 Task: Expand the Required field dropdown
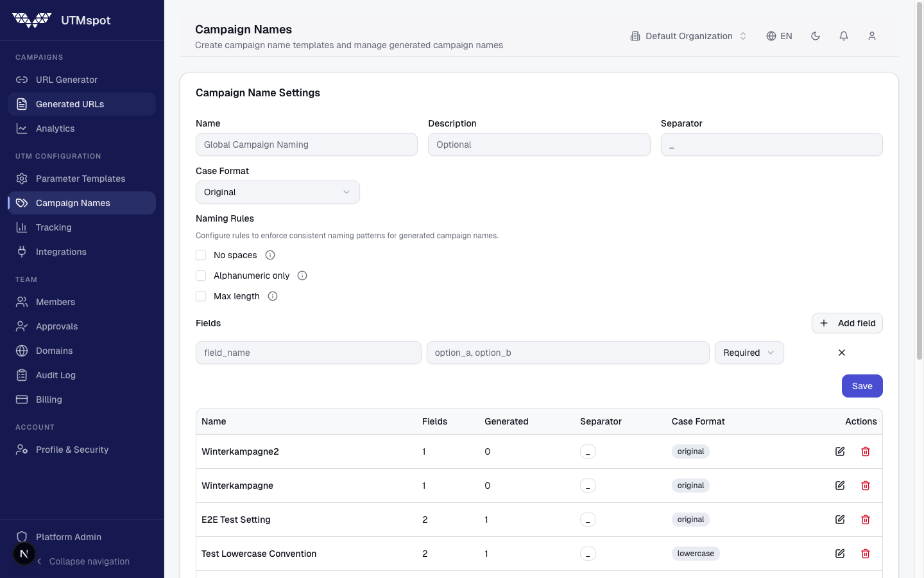click(749, 353)
